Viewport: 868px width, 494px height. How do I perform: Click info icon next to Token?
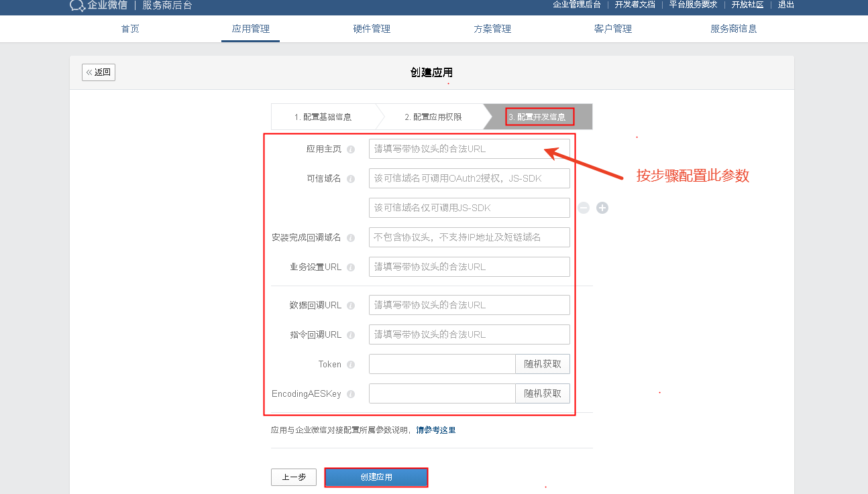[x=351, y=365]
